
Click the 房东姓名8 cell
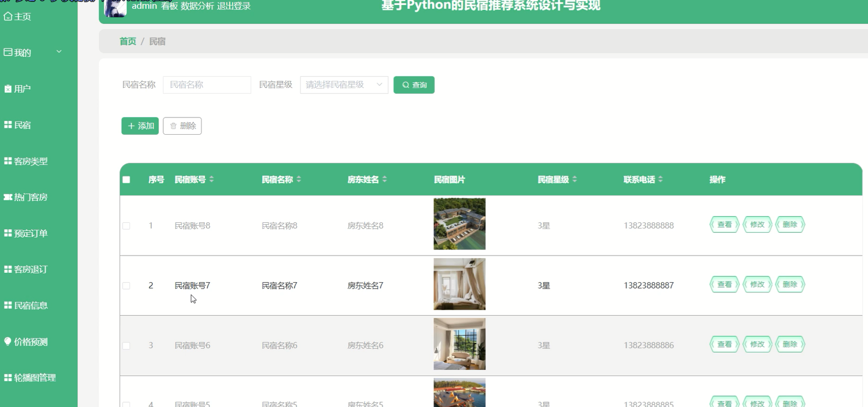tap(365, 226)
